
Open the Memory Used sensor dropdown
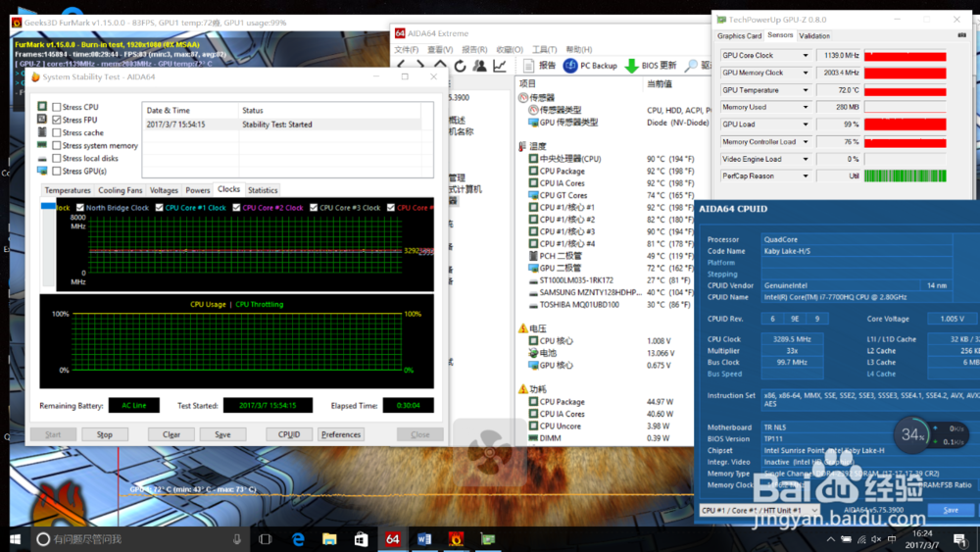tap(805, 107)
